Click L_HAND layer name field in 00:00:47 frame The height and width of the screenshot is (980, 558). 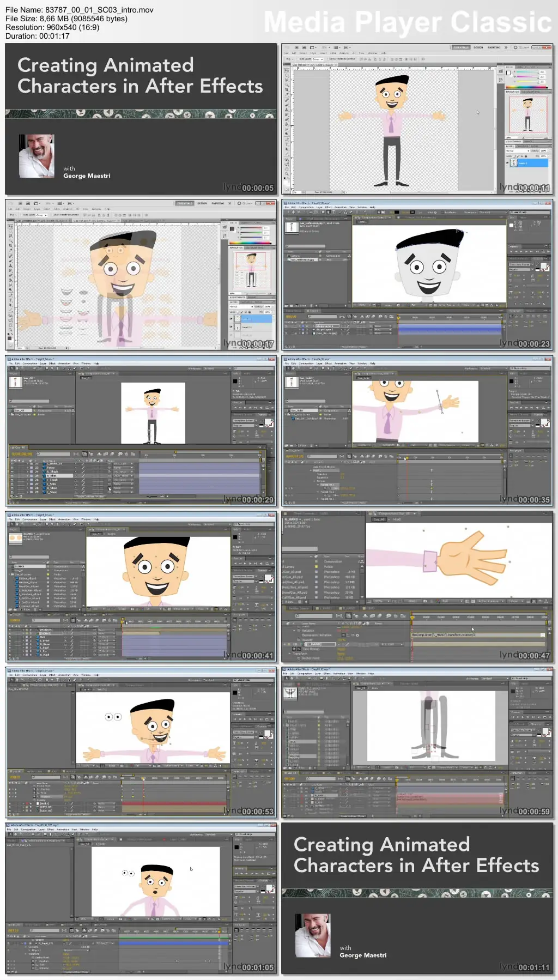(320, 644)
